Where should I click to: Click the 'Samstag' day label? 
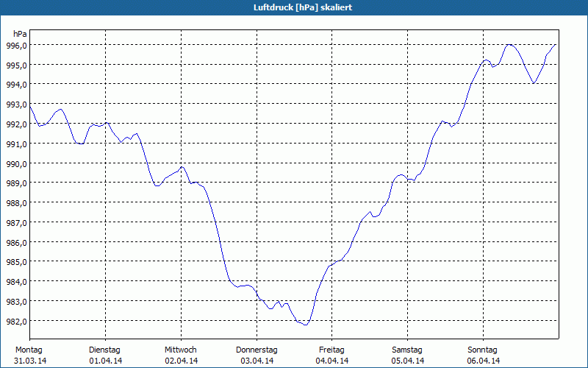(x=407, y=350)
